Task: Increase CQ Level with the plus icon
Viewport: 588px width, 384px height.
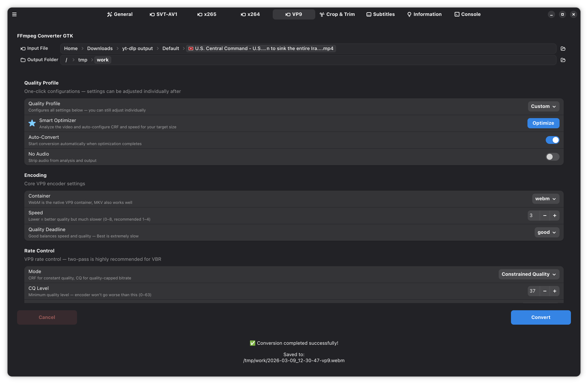Action: [554, 291]
